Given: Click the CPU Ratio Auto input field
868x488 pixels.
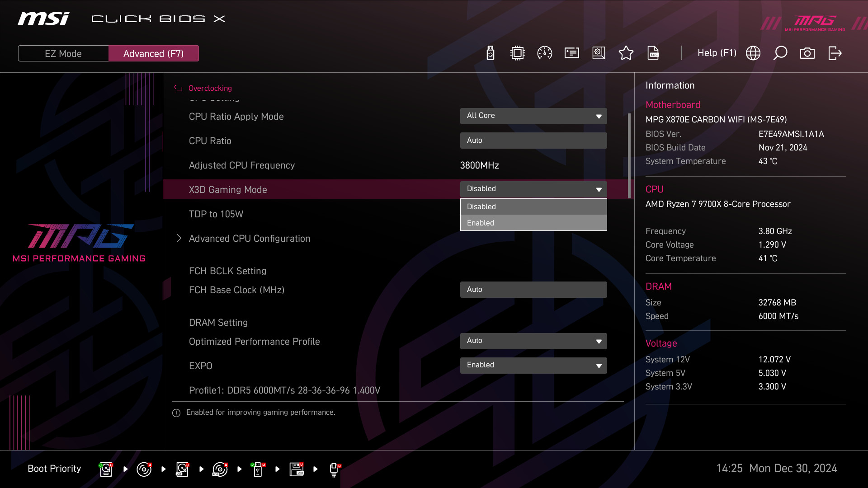Looking at the screenshot, I should 533,141.
